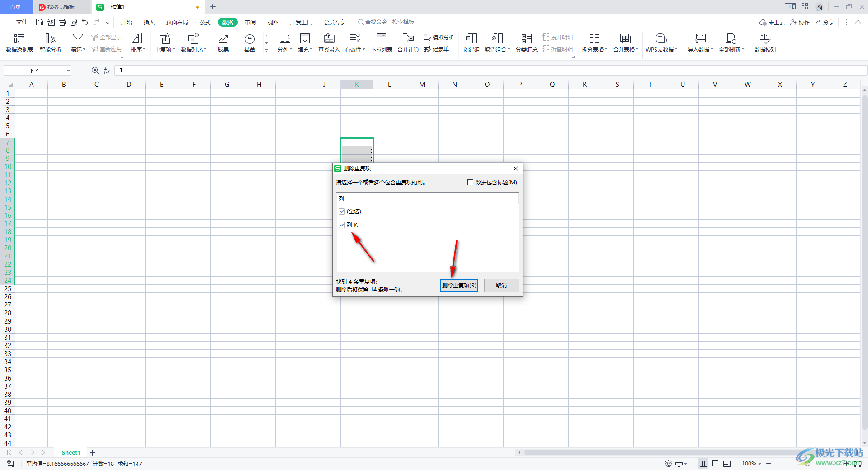Select the 股票 stock data type

click(x=223, y=43)
